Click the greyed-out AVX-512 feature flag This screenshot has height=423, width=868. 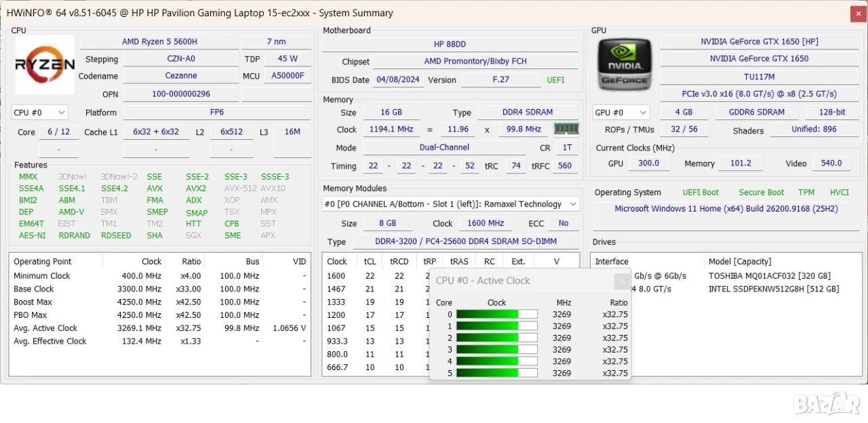240,188
